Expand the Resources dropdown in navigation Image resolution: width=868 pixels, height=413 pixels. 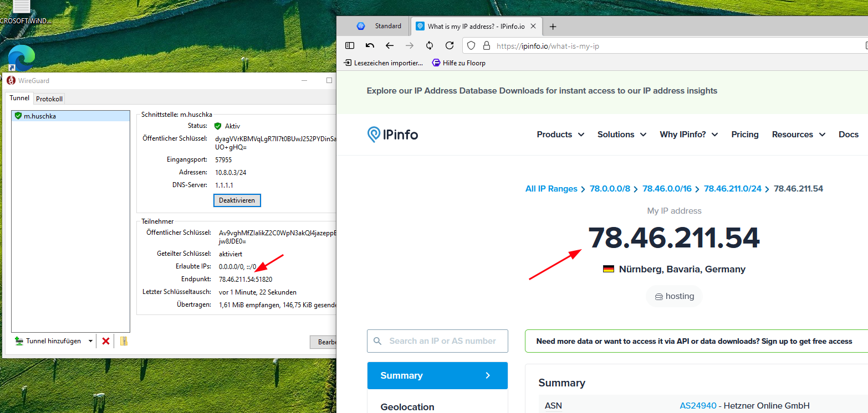pyautogui.click(x=798, y=135)
